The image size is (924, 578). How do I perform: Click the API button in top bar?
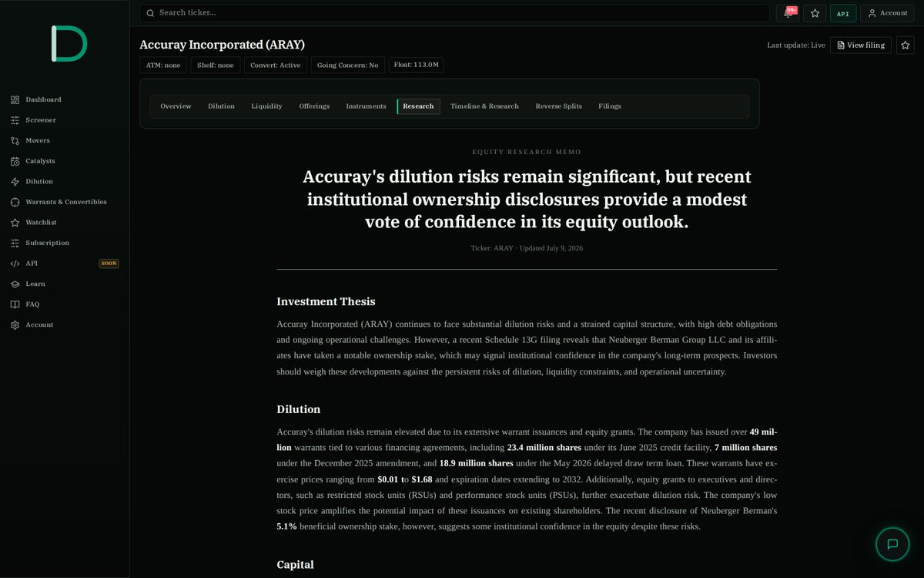tap(843, 13)
